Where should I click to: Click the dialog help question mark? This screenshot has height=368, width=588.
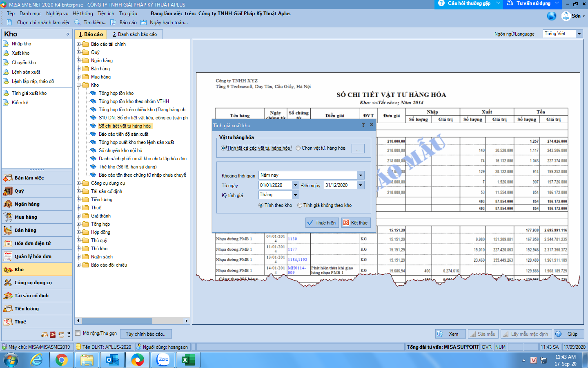click(363, 125)
